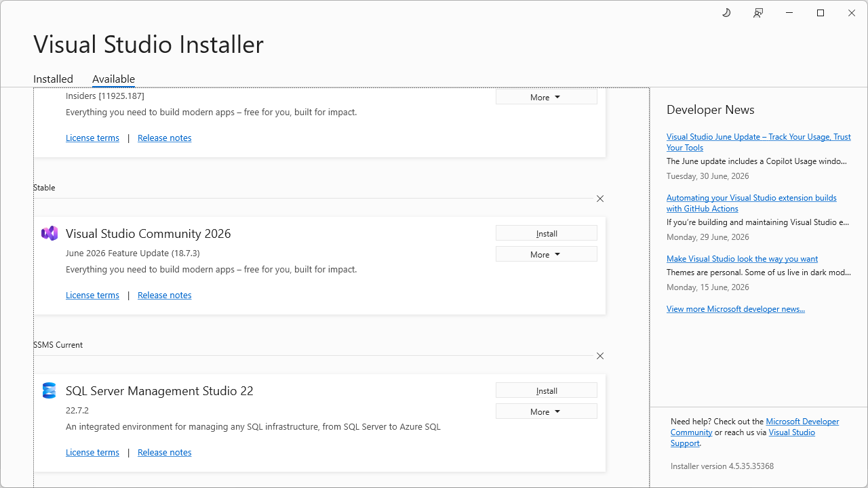
Task: Click the SSMS integrated environment description text
Action: tap(253, 426)
